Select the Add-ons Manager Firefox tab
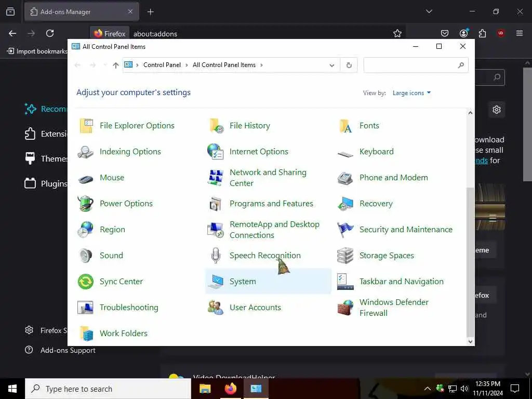Viewport: 532px width, 399px height. [82, 11]
